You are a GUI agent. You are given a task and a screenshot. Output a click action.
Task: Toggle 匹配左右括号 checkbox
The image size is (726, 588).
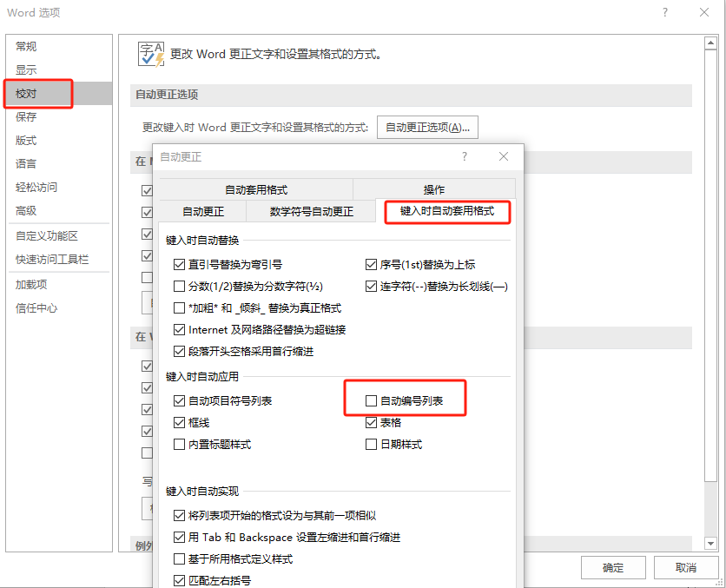click(x=179, y=580)
